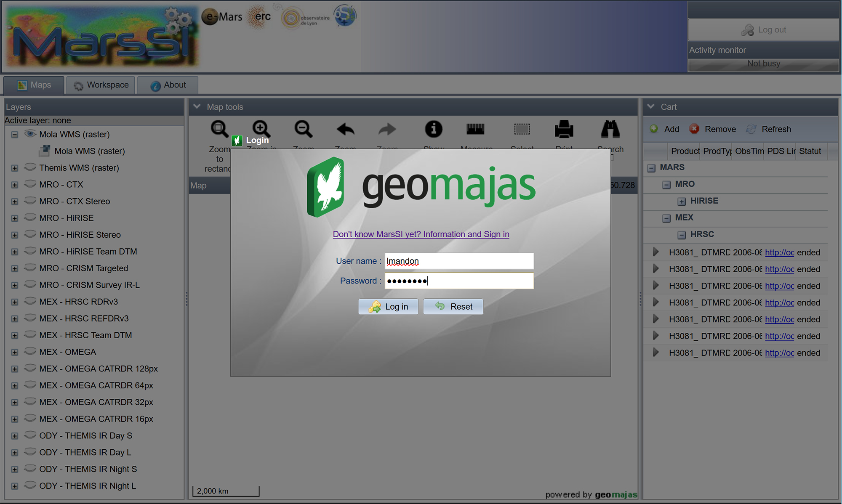
Task: Click the Log in button
Action: (x=388, y=307)
